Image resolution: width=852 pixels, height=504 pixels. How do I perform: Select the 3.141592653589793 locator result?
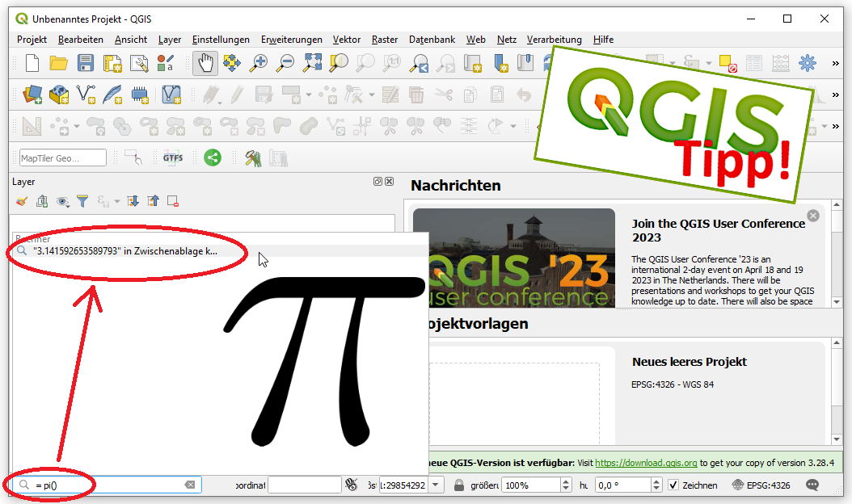click(x=220, y=251)
